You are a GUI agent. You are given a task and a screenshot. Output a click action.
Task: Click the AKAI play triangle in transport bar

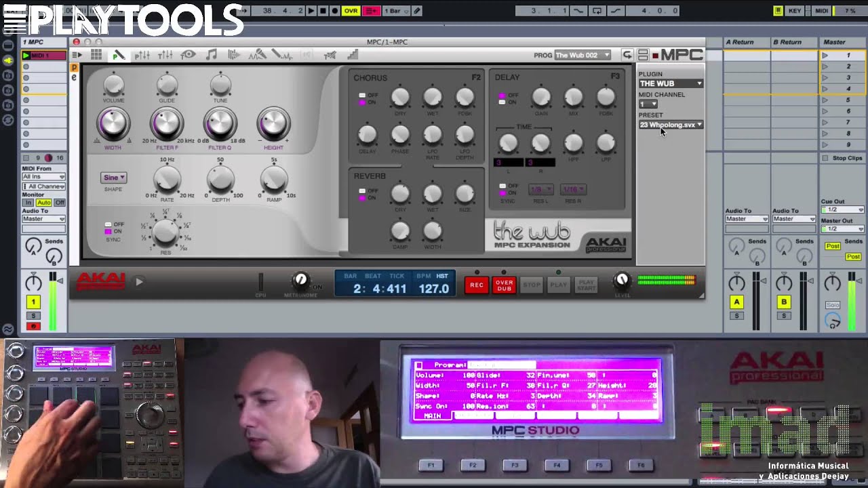click(139, 282)
